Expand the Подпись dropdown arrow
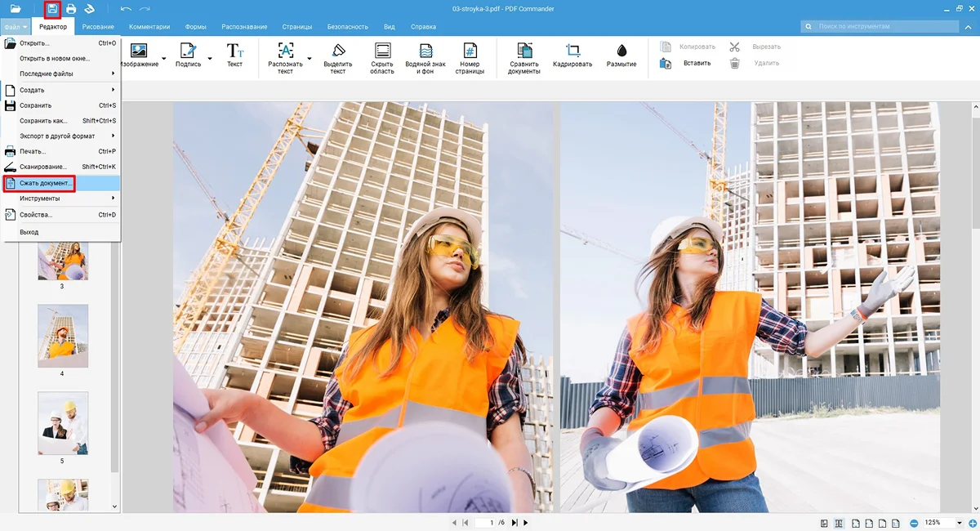The image size is (980, 531). coord(210,59)
